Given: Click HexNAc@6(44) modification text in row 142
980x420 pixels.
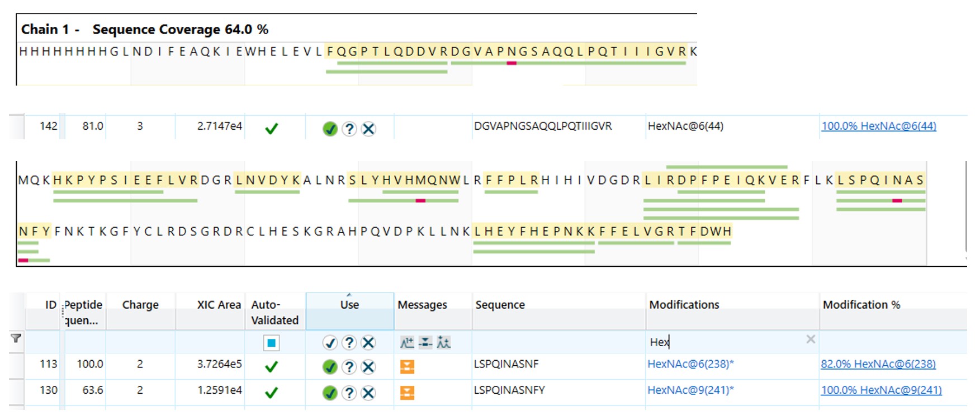Looking at the screenshot, I should point(685,126).
